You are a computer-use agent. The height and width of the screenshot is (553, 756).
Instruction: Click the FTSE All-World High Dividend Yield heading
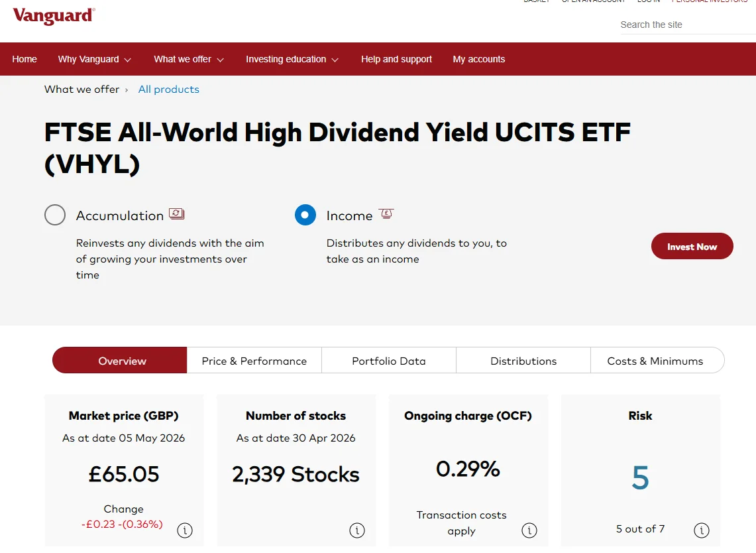337,148
